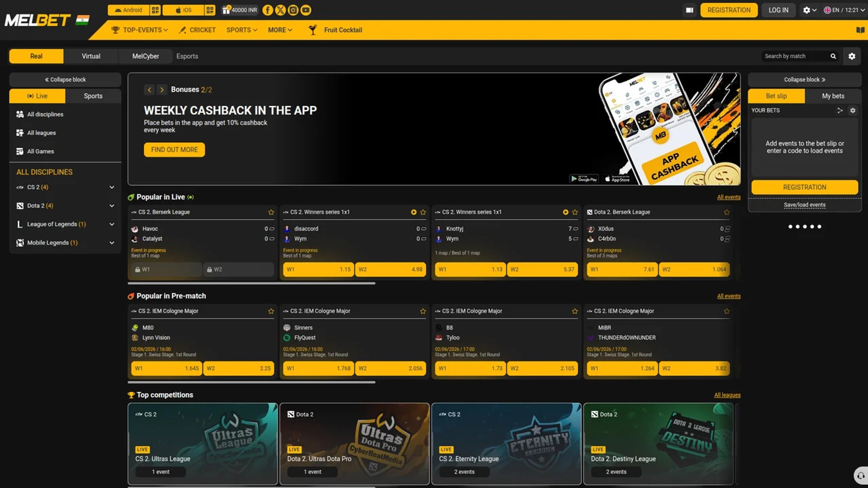Screen dimensions: 868x488
Task: Click the arrow icon next to YOUR BETS
Action: click(x=840, y=110)
